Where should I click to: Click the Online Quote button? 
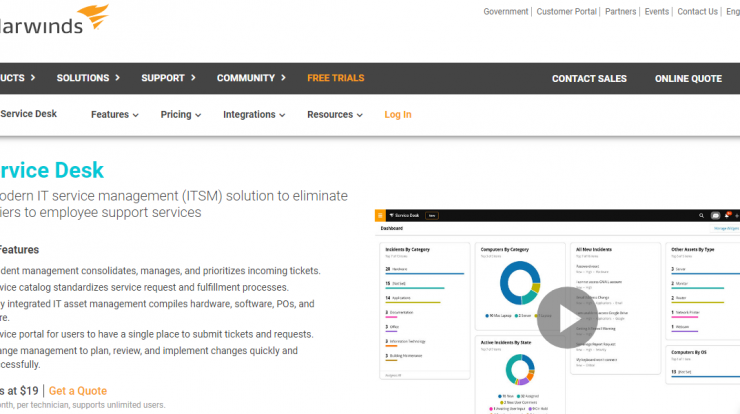click(x=688, y=79)
